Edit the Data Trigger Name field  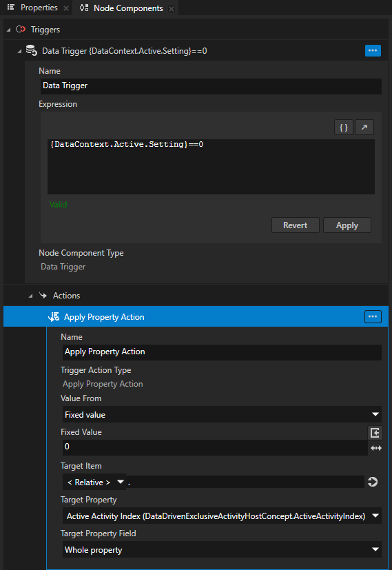[211, 86]
